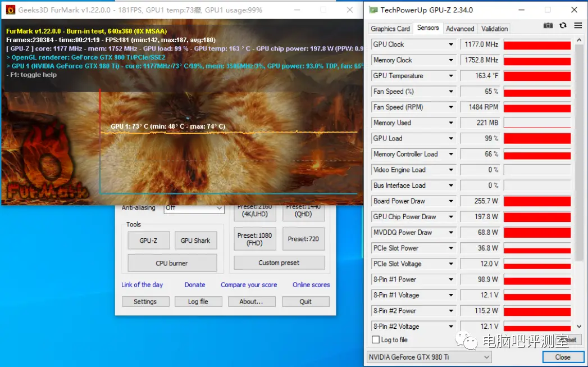Open the Fan Speed (RPM) dropdown
The width and height of the screenshot is (588, 367).
(451, 107)
